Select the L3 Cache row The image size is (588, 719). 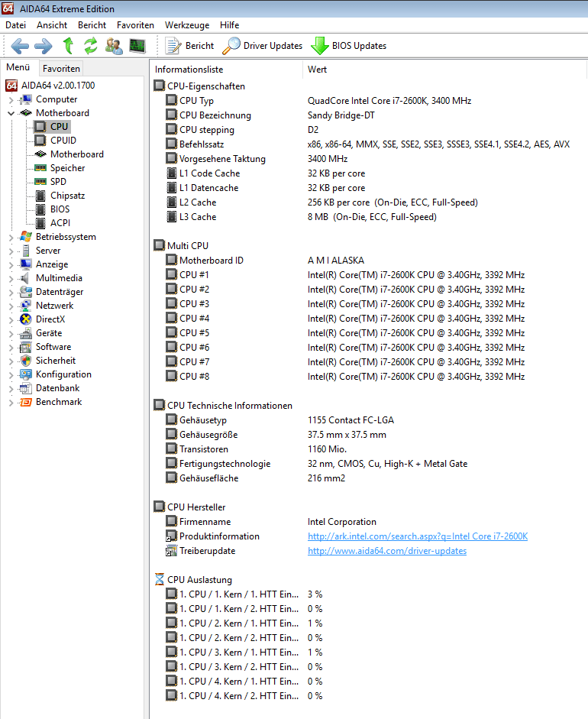[x=369, y=216]
